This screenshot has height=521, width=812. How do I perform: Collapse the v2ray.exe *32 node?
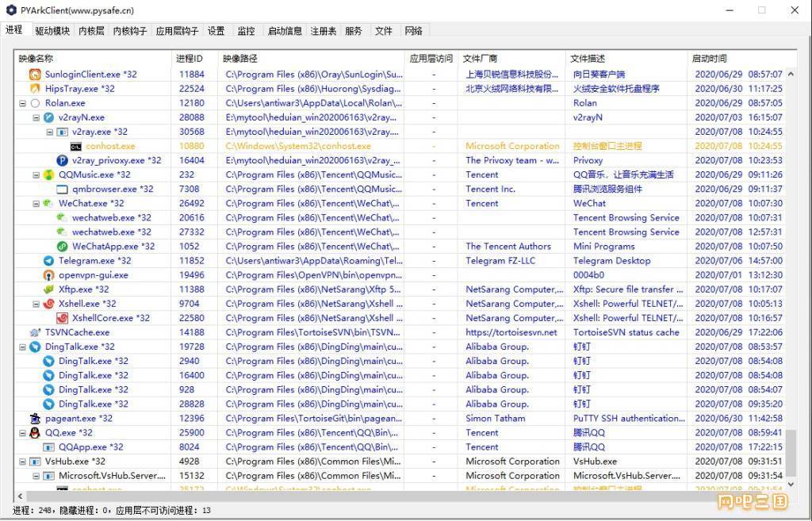pyautogui.click(x=49, y=132)
